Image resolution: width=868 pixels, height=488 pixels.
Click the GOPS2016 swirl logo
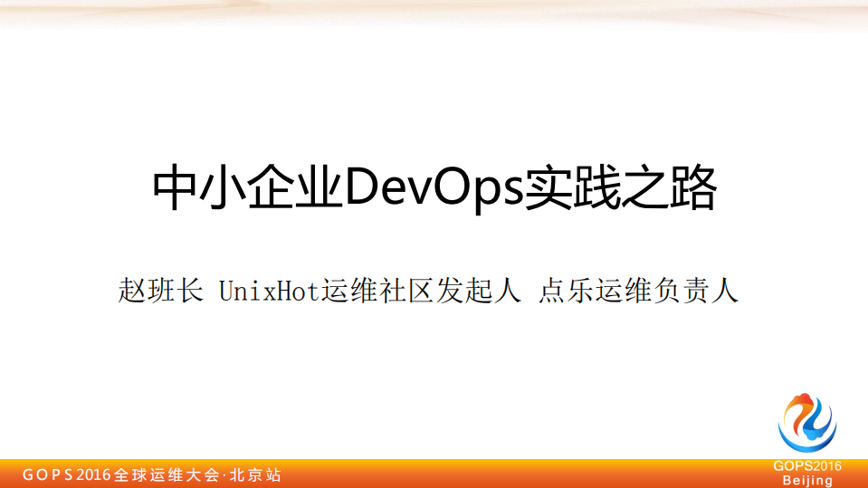pyautogui.click(x=807, y=423)
